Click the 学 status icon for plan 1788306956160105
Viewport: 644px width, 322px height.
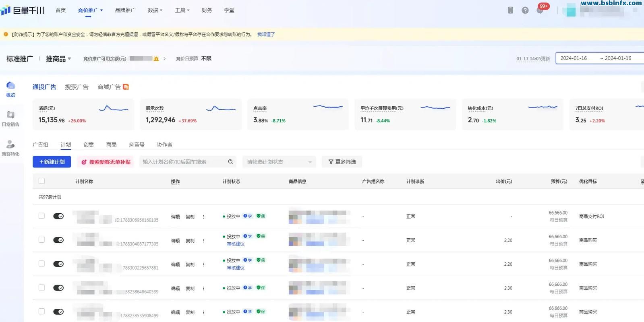pos(248,216)
